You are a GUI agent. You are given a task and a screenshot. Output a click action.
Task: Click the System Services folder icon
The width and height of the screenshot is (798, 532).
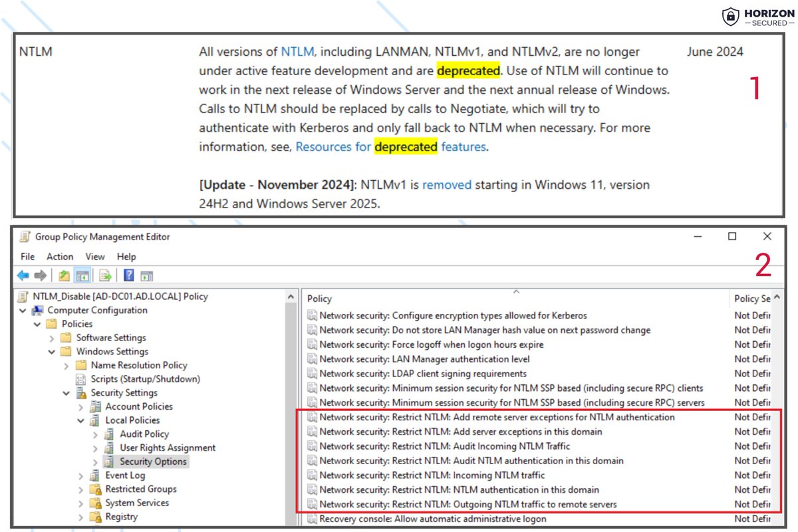coord(95,503)
